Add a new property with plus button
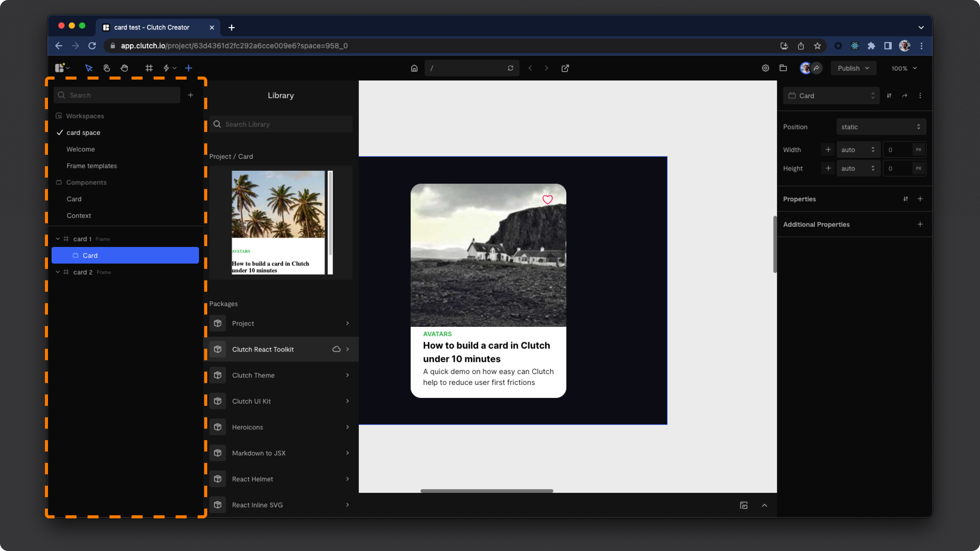The width and height of the screenshot is (980, 551). point(920,199)
